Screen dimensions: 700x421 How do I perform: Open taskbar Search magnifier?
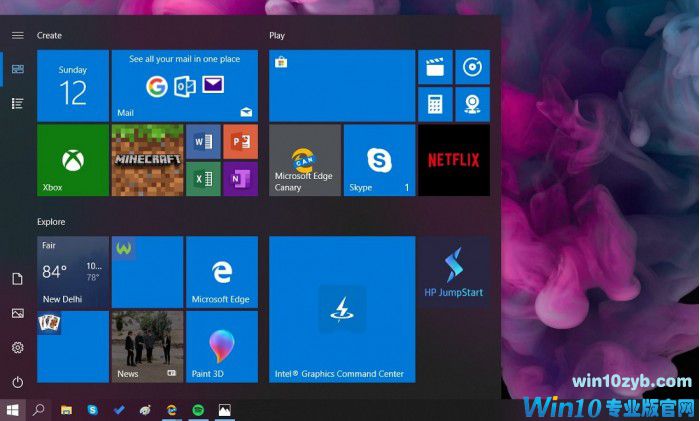tap(39, 409)
